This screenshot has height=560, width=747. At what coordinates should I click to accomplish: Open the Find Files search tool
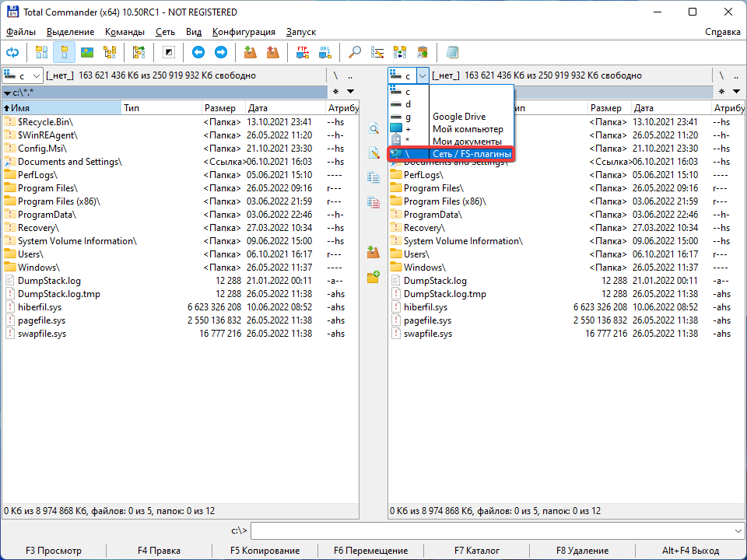tap(354, 52)
